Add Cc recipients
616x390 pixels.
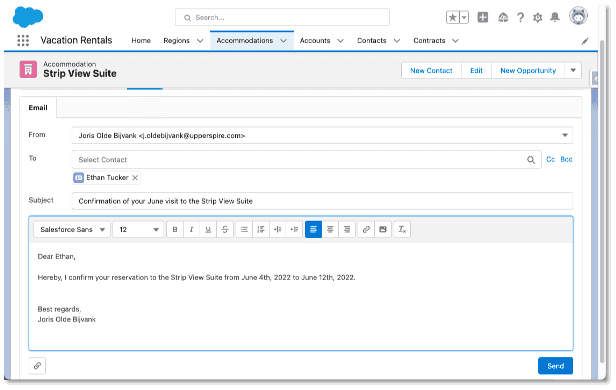click(x=550, y=159)
